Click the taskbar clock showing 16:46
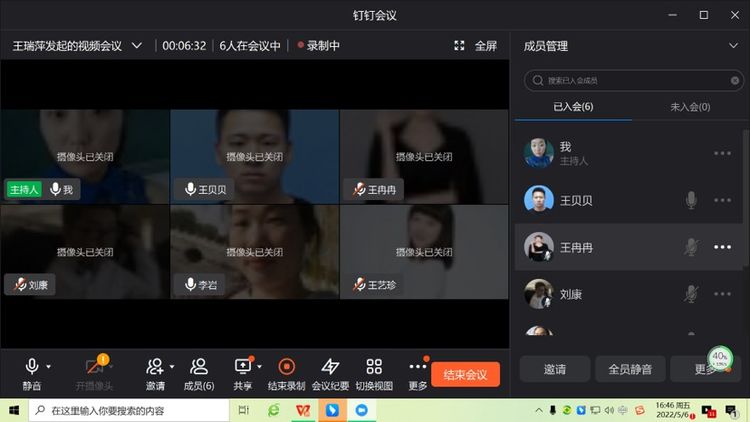The height and width of the screenshot is (422, 750). [x=673, y=410]
